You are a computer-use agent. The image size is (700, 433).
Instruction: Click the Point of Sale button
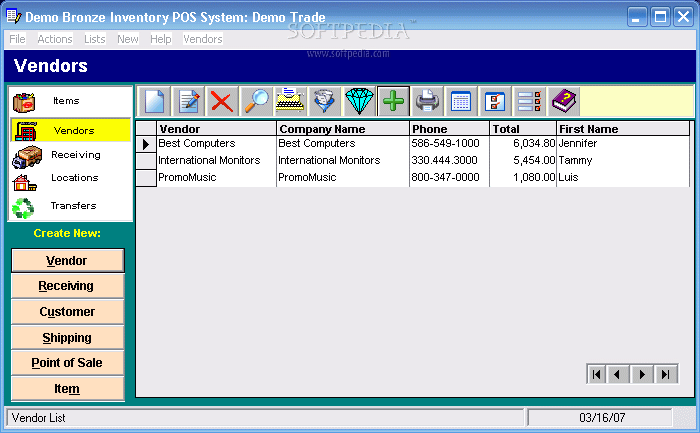click(67, 363)
